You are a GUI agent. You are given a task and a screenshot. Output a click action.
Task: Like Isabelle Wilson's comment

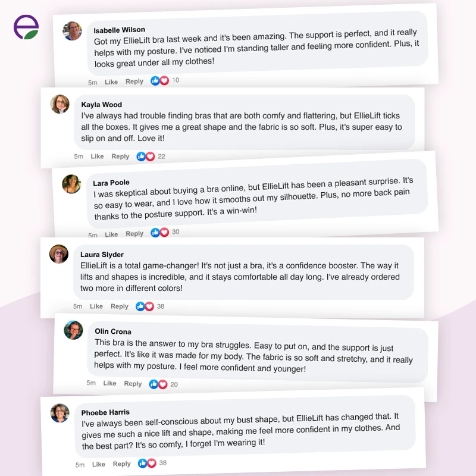pos(111,82)
